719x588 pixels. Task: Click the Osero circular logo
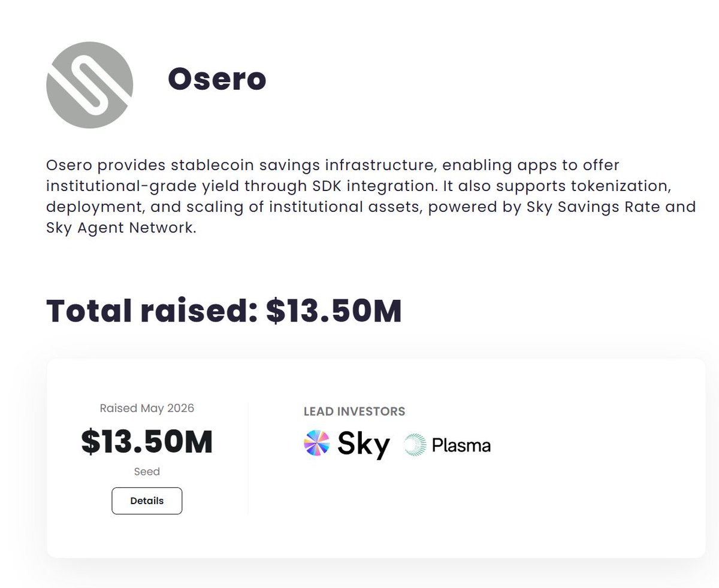89,85
